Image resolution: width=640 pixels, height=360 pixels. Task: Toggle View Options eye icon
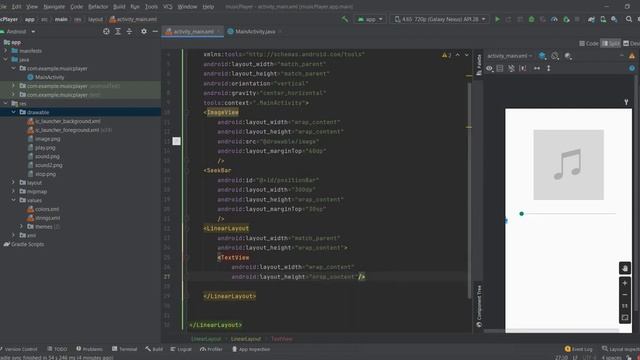click(x=489, y=69)
